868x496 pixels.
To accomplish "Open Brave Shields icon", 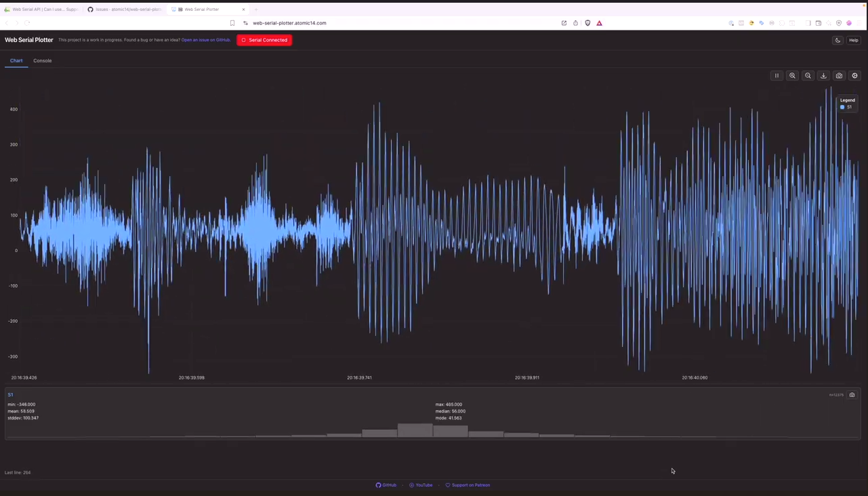I will coord(587,23).
